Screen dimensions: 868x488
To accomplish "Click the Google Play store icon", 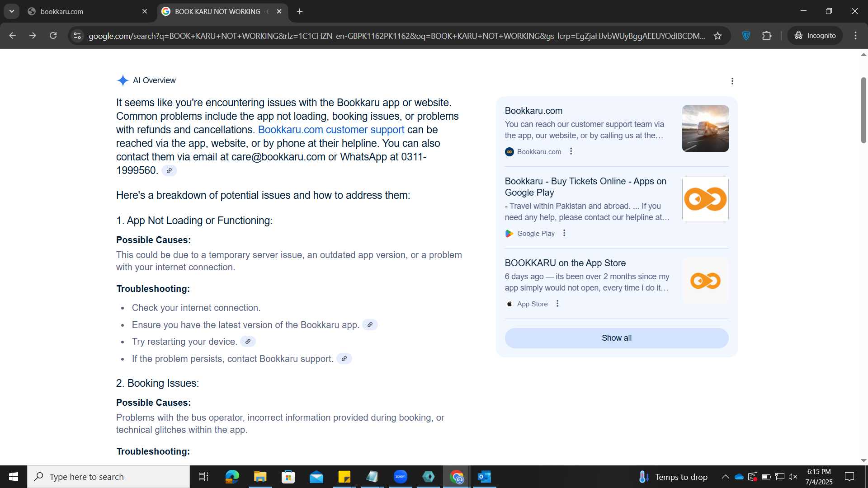I will (x=509, y=234).
